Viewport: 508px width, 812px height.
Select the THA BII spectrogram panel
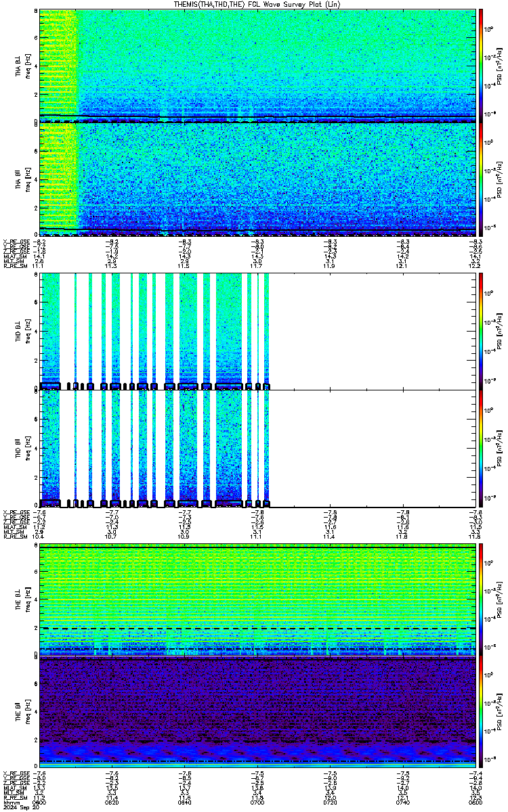click(x=257, y=179)
